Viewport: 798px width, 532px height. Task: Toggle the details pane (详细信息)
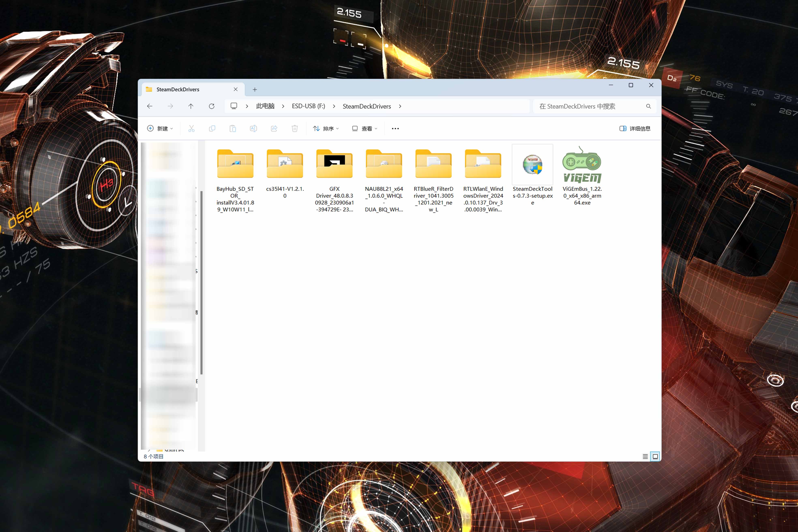(635, 129)
